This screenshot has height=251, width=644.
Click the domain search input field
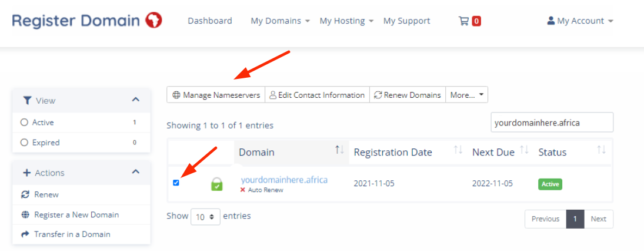[552, 123]
